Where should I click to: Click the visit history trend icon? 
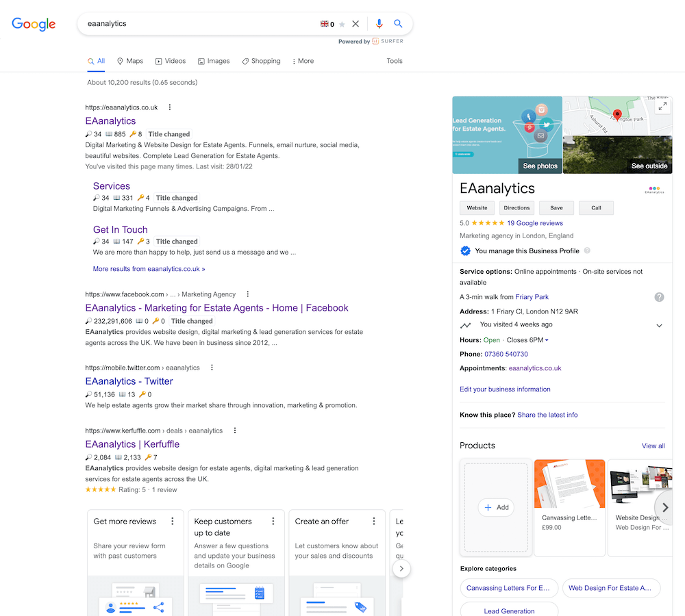coord(466,325)
